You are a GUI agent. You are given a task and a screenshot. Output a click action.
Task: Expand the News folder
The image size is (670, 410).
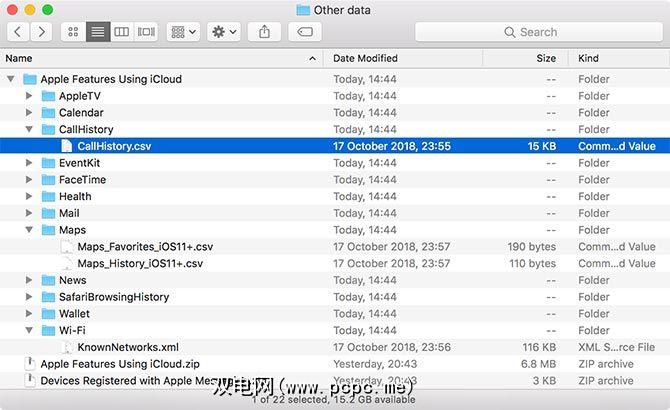pyautogui.click(x=29, y=280)
